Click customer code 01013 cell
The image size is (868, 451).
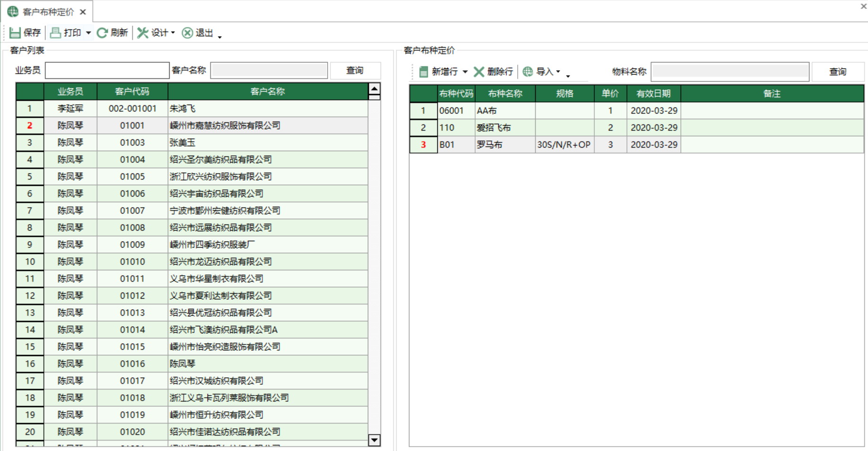click(x=132, y=313)
